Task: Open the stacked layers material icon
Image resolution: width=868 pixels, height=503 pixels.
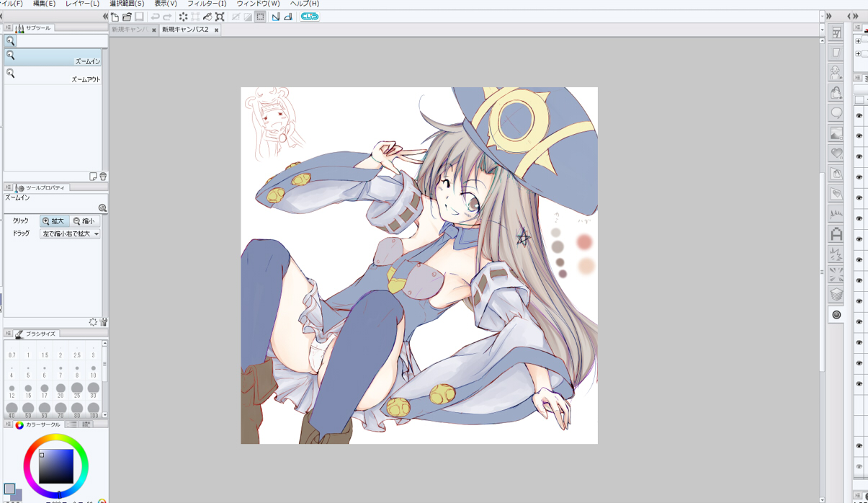Action: pyautogui.click(x=836, y=295)
